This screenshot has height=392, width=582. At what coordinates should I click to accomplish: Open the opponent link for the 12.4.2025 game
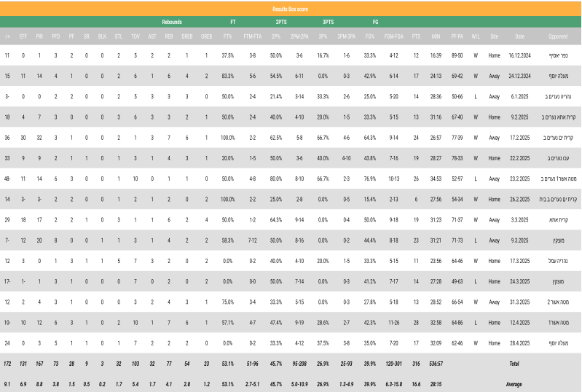click(x=565, y=321)
